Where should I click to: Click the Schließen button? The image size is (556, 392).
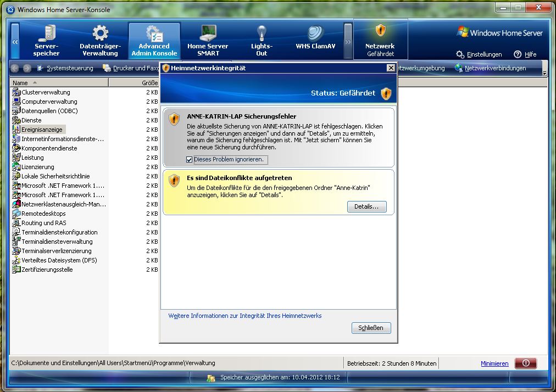tap(371, 328)
